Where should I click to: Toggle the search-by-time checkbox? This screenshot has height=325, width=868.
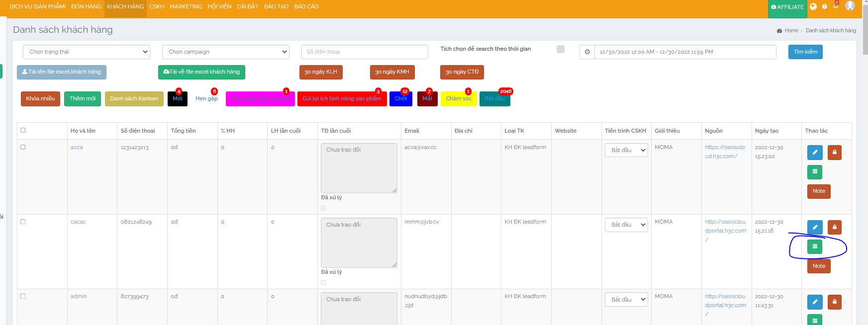point(561,49)
